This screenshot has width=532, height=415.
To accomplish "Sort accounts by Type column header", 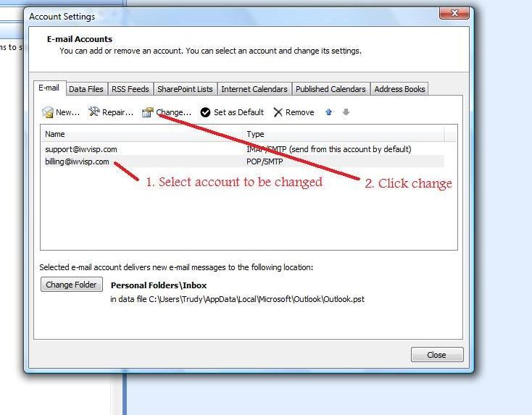I will click(344, 134).
